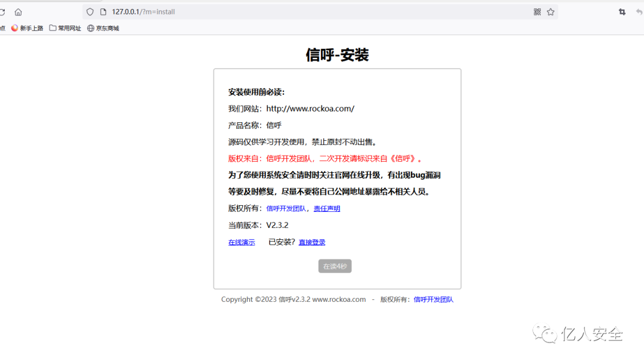This screenshot has height=362, width=644.
Task: Click the browser reload icon
Action: click(x=2, y=12)
